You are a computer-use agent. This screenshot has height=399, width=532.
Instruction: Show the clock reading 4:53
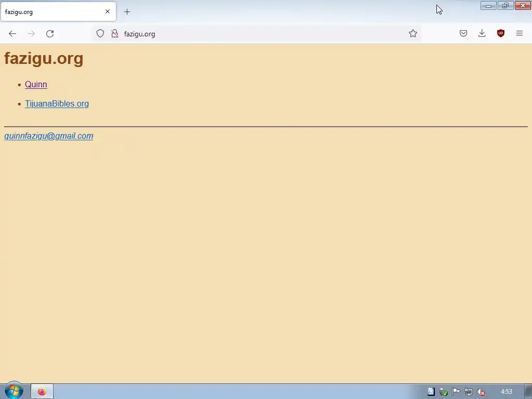[507, 392]
